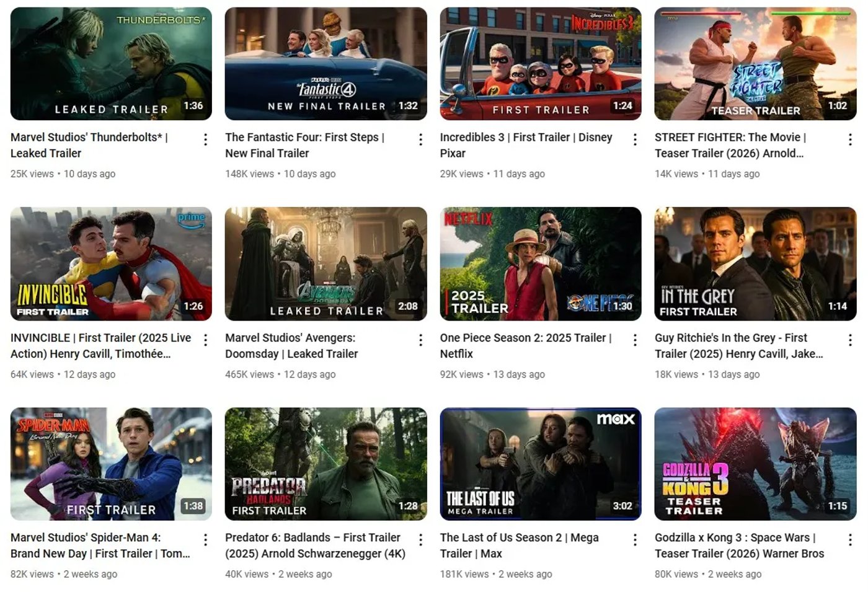Open the options icon for One Piece trailer
The width and height of the screenshot is (868, 592).
(635, 340)
